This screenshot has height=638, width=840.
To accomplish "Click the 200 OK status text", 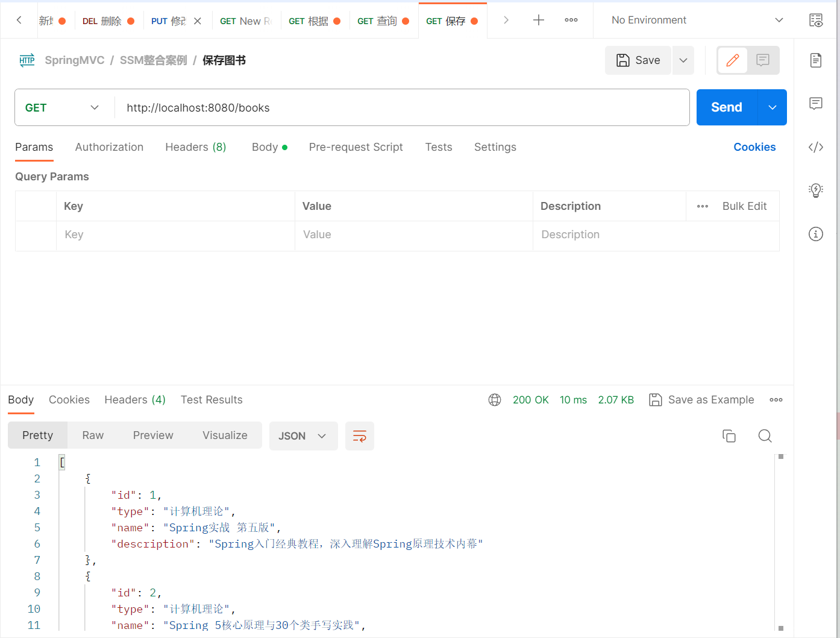I will point(531,400).
